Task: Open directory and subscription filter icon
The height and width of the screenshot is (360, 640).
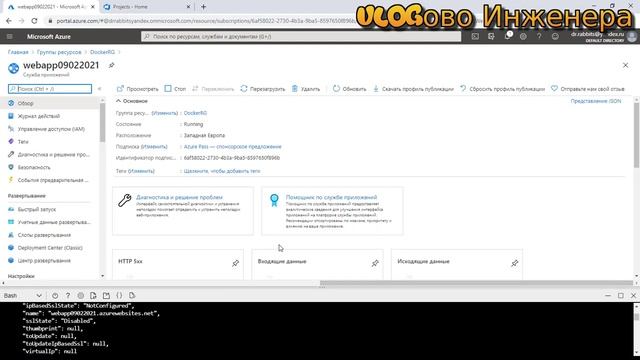Action: [491, 36]
